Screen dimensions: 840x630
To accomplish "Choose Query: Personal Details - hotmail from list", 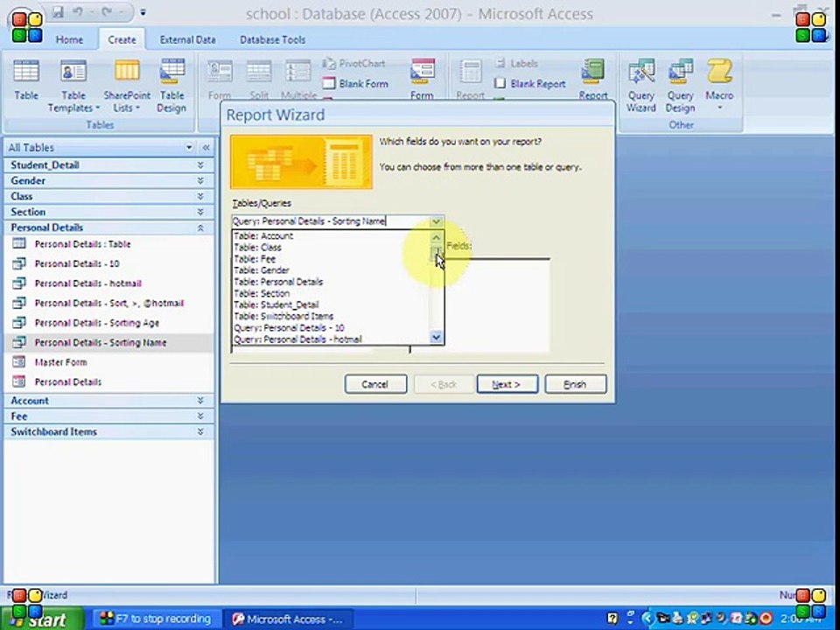I will 331,339.
